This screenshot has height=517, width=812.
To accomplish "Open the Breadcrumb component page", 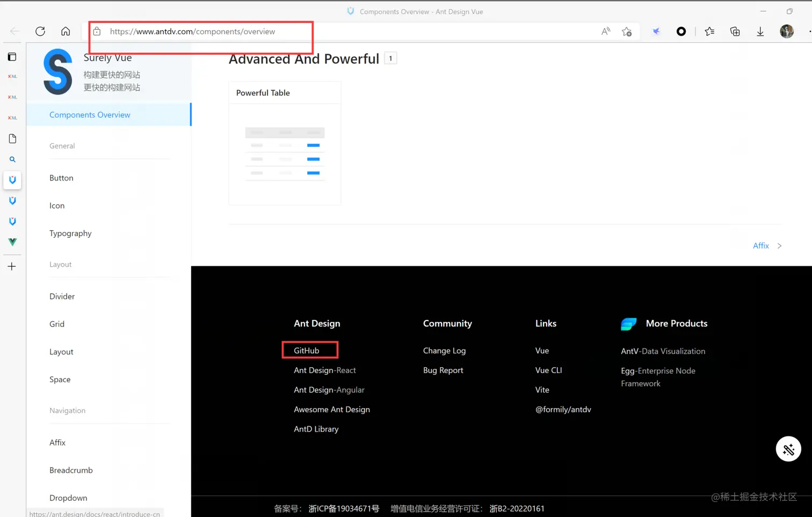I will pyautogui.click(x=71, y=470).
